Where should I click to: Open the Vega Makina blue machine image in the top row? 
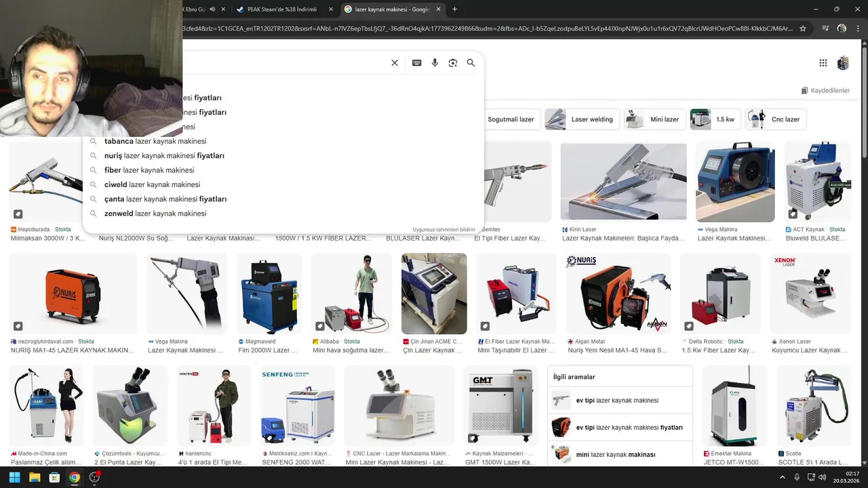[x=735, y=182]
